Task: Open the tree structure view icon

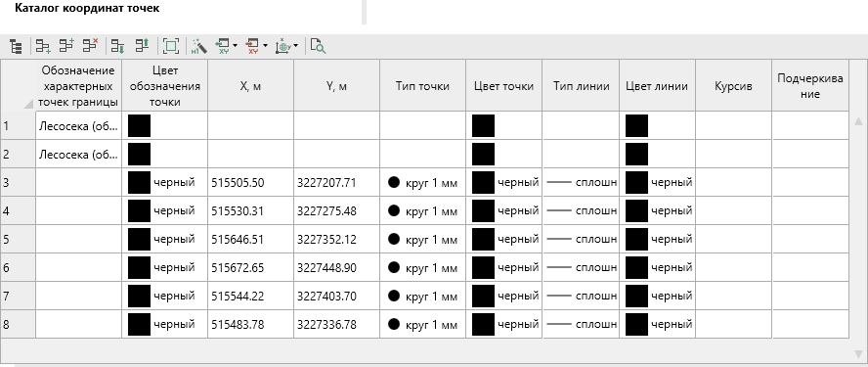Action: pyautogui.click(x=16, y=47)
